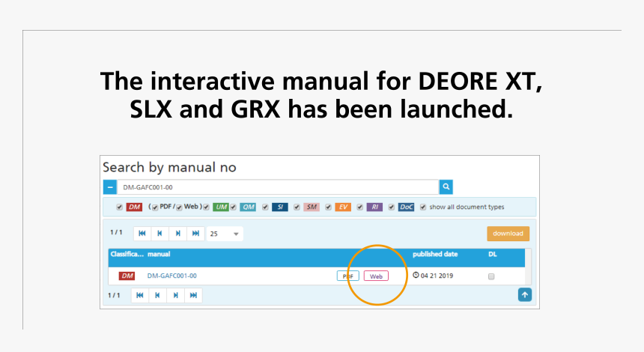
Task: Jump to first page in upper pager
Action: 142,234
